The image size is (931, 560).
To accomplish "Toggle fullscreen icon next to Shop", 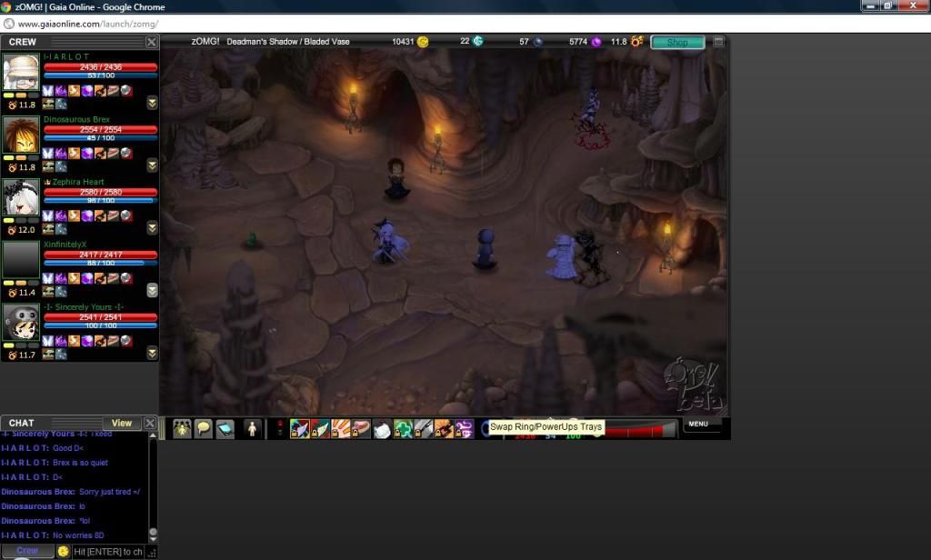I will pos(718,42).
